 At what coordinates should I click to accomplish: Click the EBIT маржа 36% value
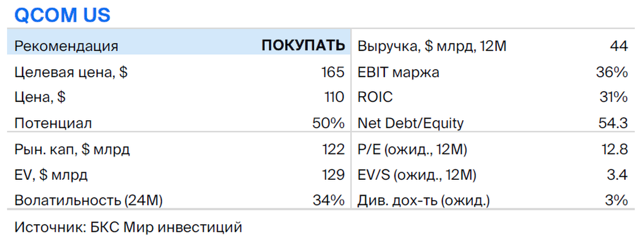[612, 72]
